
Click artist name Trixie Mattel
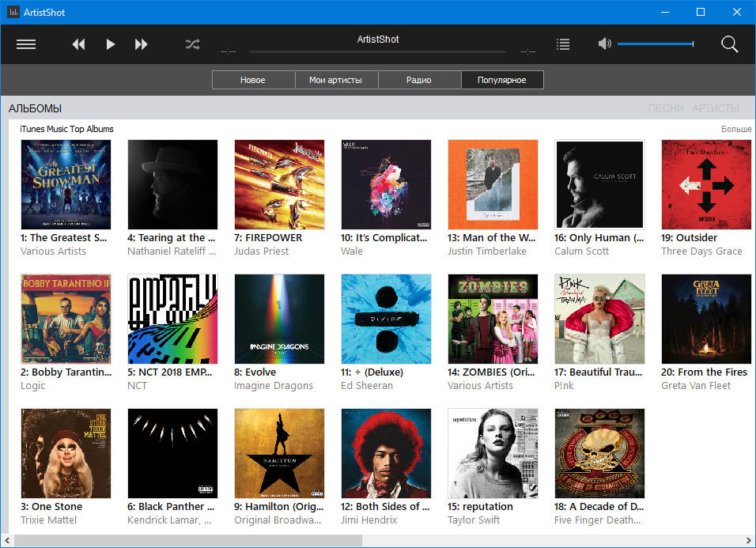[49, 520]
